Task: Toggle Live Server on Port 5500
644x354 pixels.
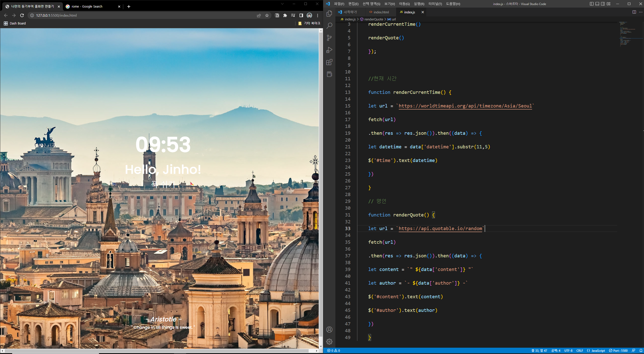Action: [618, 350]
